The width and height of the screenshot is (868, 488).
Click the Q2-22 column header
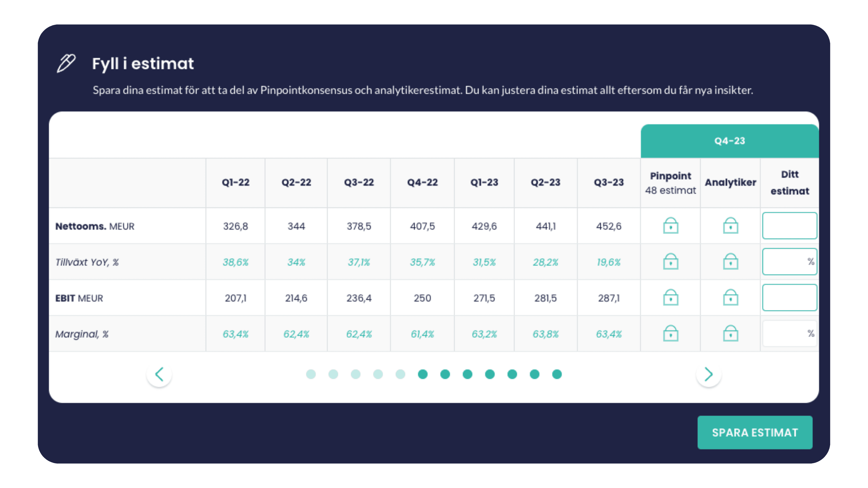click(296, 183)
